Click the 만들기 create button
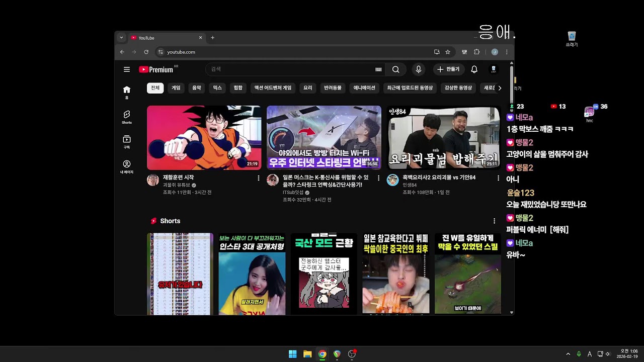 click(448, 69)
